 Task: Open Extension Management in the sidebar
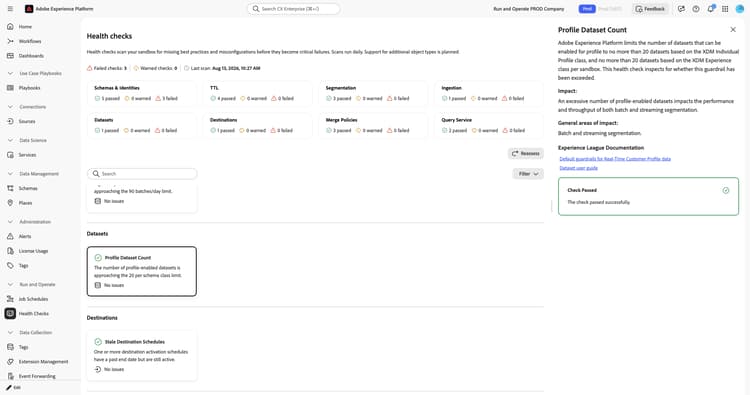(x=43, y=362)
